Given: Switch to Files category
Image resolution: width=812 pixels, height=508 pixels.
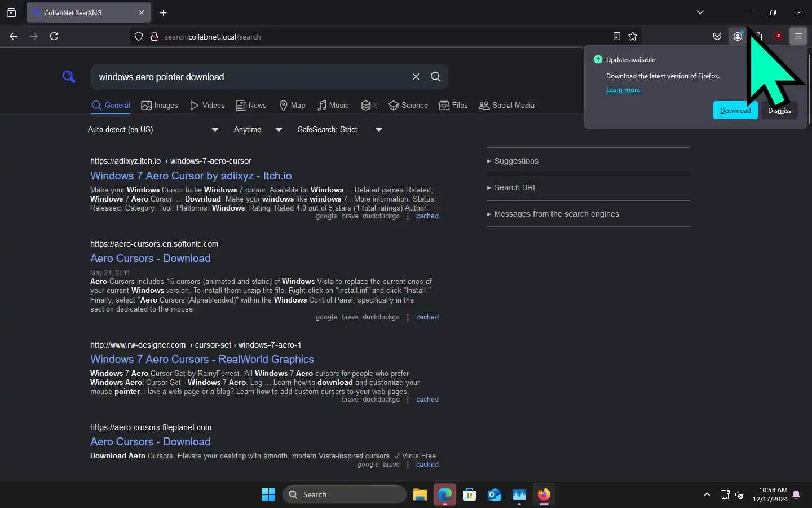Looking at the screenshot, I should click(x=453, y=106).
